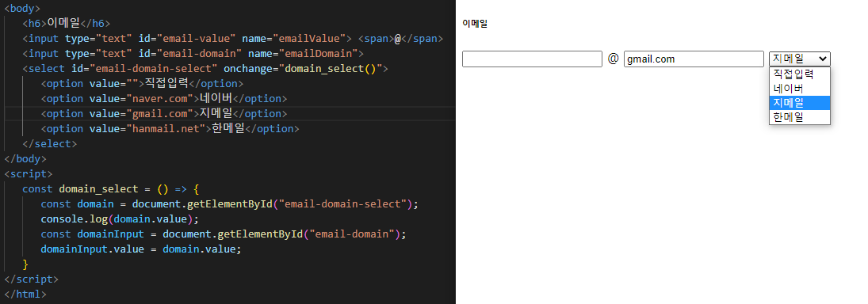Click the 이메일 heading in preview

tap(475, 24)
